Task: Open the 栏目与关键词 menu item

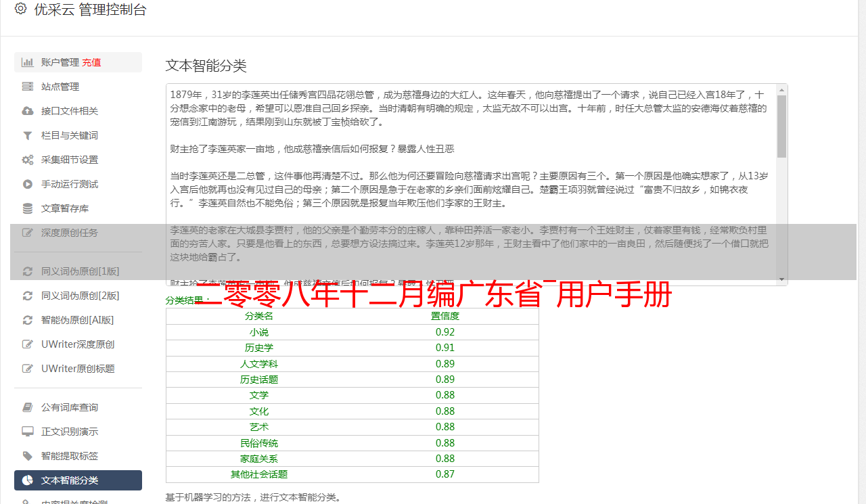Action: tap(78, 135)
